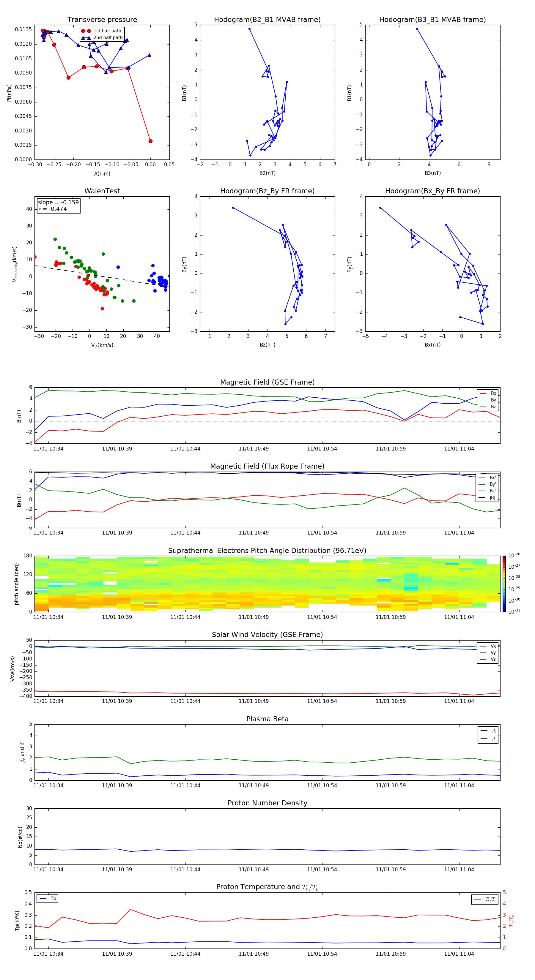Click the βp legend entry in Plasma Beta
Screen dimensions: 535x980
489,731
